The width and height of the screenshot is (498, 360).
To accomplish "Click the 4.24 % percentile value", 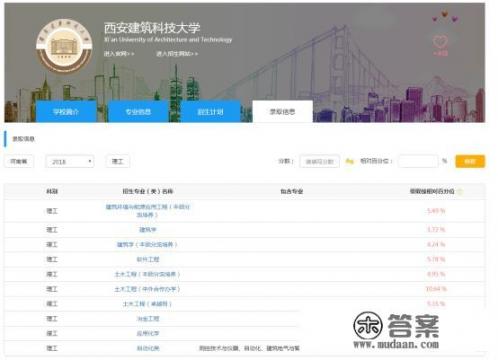I will (x=436, y=245).
